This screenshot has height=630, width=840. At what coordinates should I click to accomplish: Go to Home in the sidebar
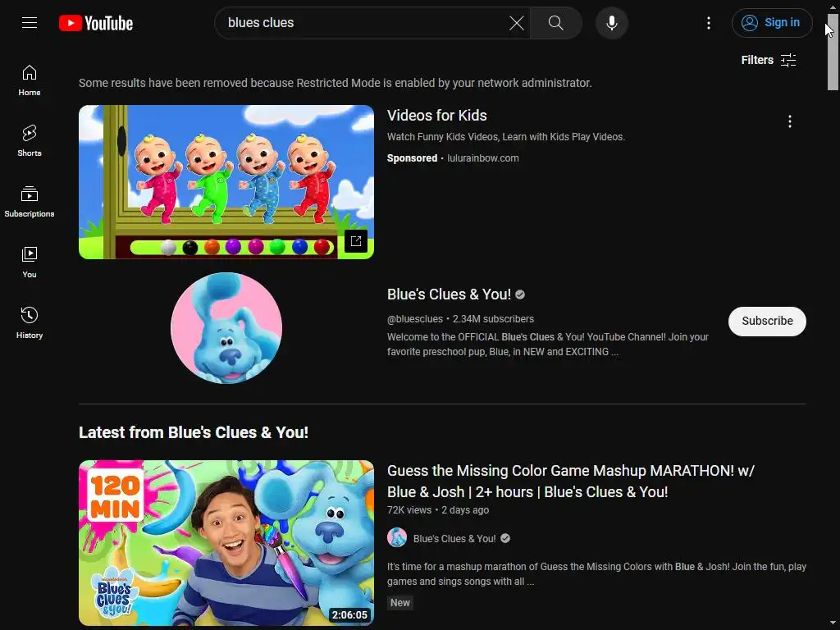pyautogui.click(x=30, y=80)
